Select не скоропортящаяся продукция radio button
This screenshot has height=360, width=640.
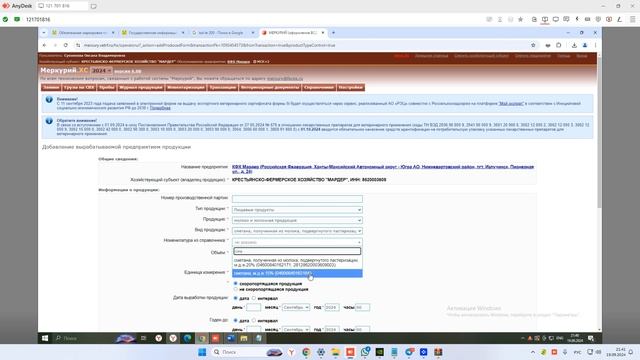[236, 289]
